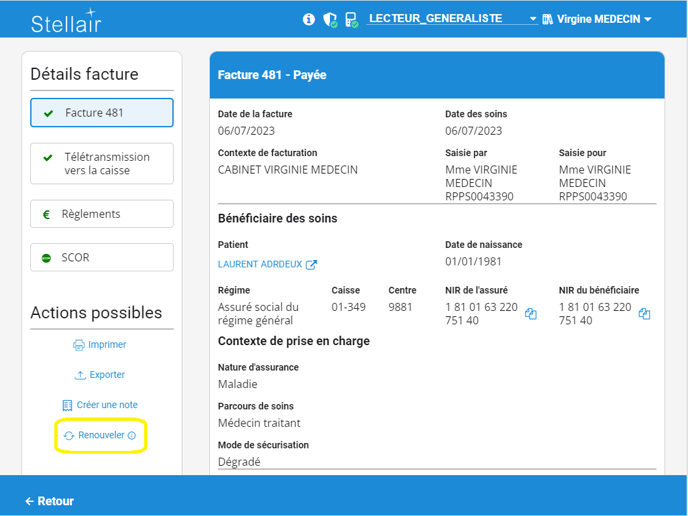Click the info icon next to Renouveler
The height and width of the screenshot is (516, 688).
coord(132,436)
